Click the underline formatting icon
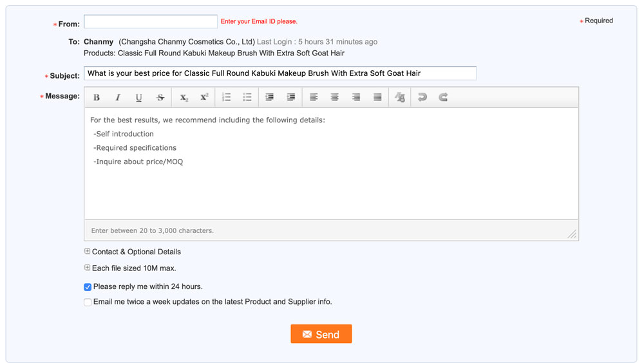644x363 pixels. tap(139, 98)
